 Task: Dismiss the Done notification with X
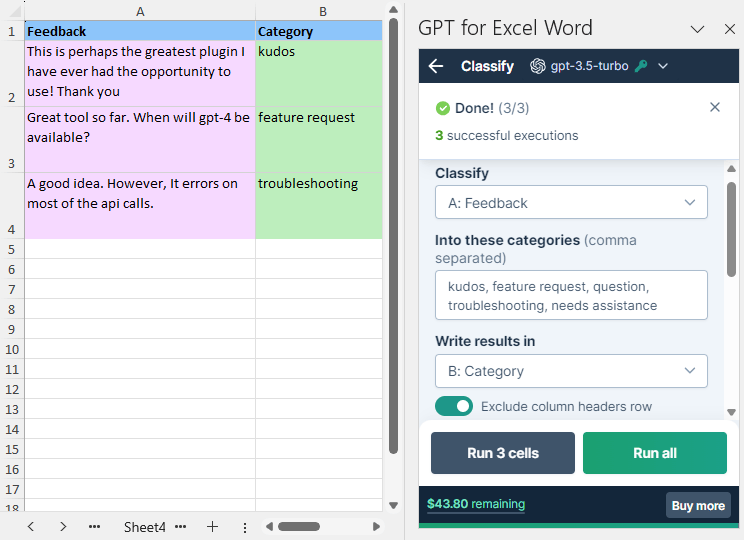(x=714, y=107)
